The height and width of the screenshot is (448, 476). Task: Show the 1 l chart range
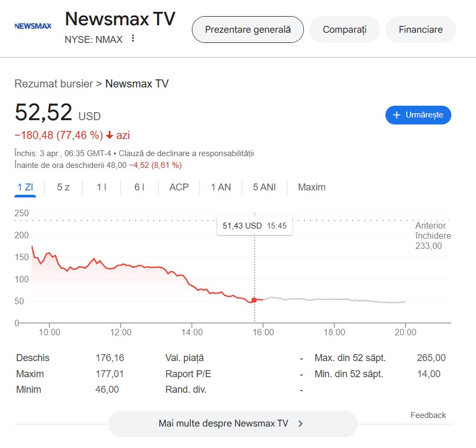pos(101,187)
